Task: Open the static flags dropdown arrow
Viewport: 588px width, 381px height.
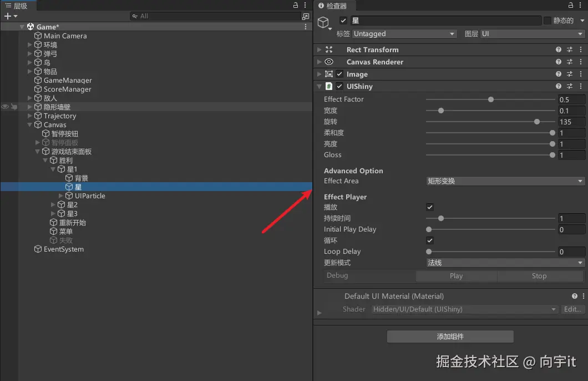Action: 582,21
